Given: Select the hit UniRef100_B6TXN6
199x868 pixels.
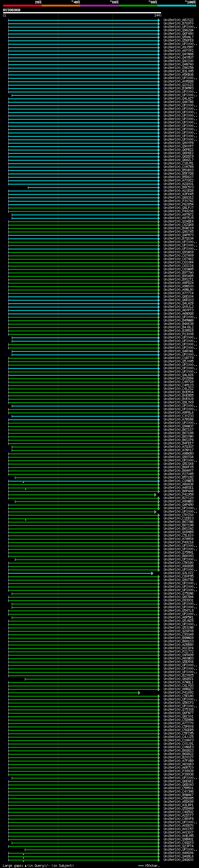Looking at the screenshot, I should [179, 522].
